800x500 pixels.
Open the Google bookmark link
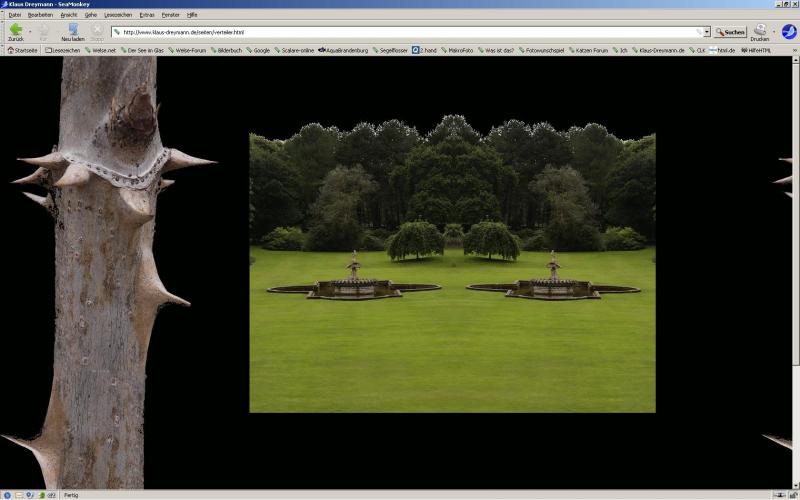coord(260,50)
